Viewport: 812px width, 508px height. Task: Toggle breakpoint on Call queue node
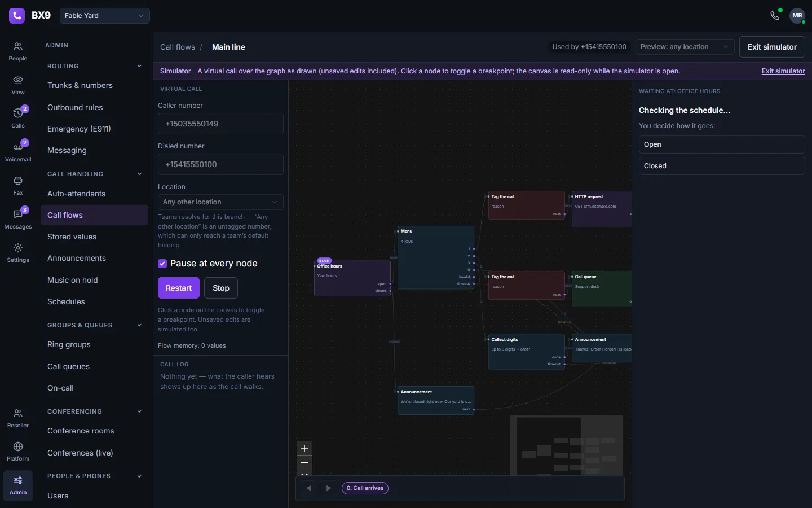tap(602, 289)
